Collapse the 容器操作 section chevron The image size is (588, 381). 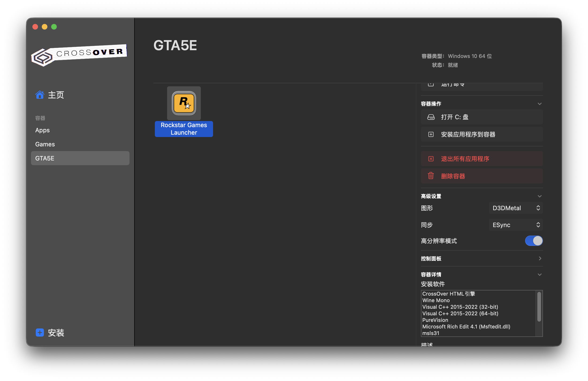(x=540, y=104)
